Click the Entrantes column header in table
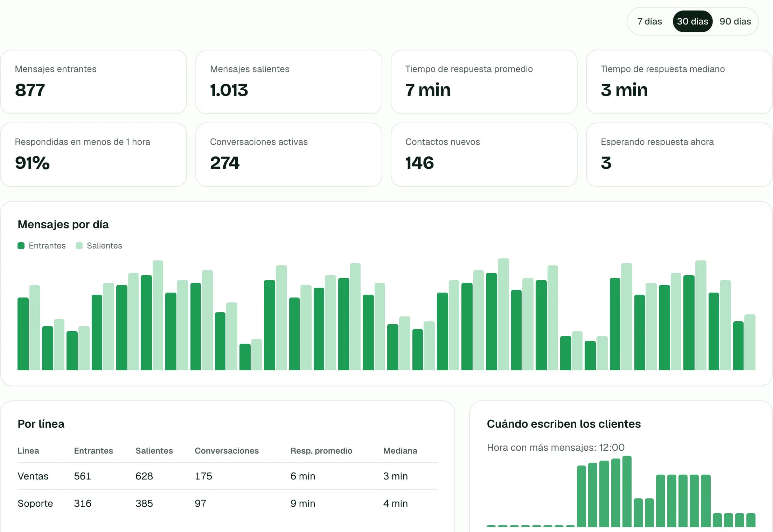 (93, 451)
